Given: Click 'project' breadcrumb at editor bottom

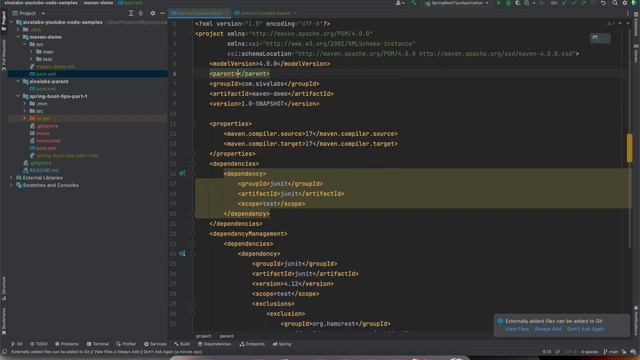Looking at the screenshot, I should (x=203, y=336).
